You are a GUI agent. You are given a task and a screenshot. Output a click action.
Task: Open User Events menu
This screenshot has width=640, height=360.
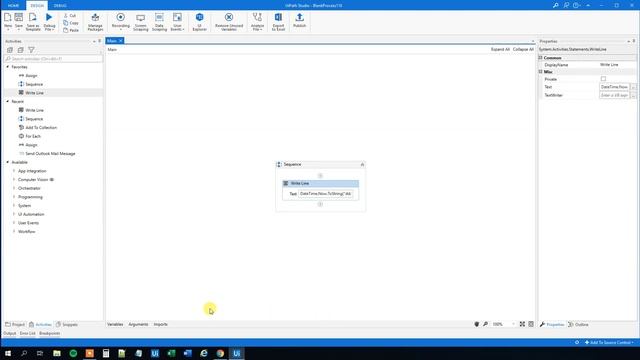tap(177, 22)
